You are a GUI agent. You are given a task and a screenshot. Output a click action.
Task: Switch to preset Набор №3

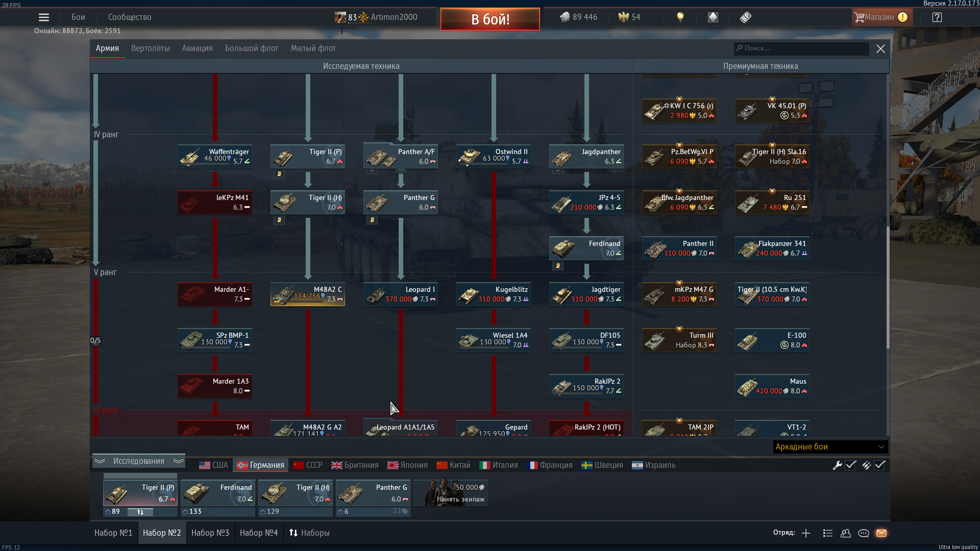click(210, 533)
